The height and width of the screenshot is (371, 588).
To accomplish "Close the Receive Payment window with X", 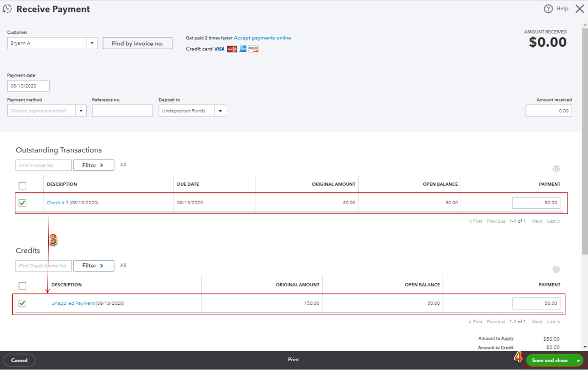I will (579, 9).
